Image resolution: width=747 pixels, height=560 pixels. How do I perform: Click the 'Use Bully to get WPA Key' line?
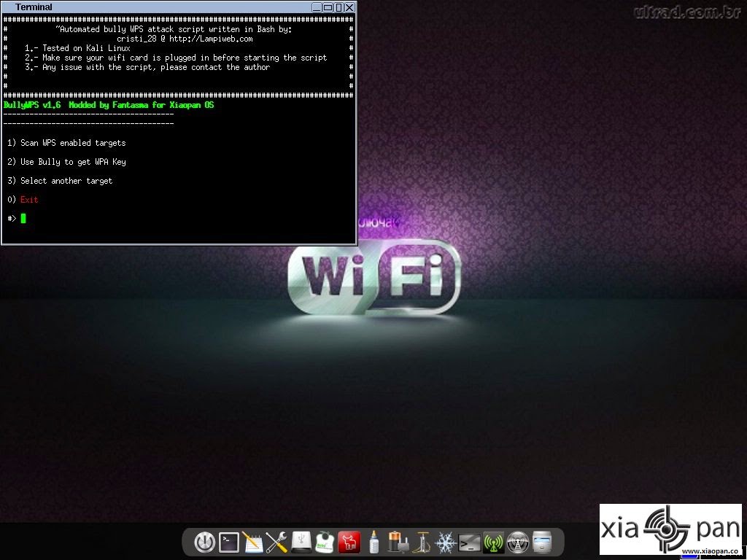66,162
